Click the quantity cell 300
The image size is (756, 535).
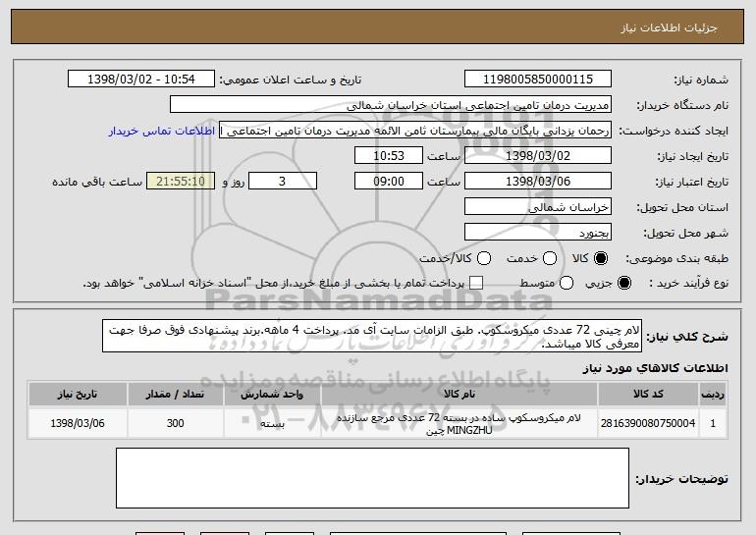[175, 423]
